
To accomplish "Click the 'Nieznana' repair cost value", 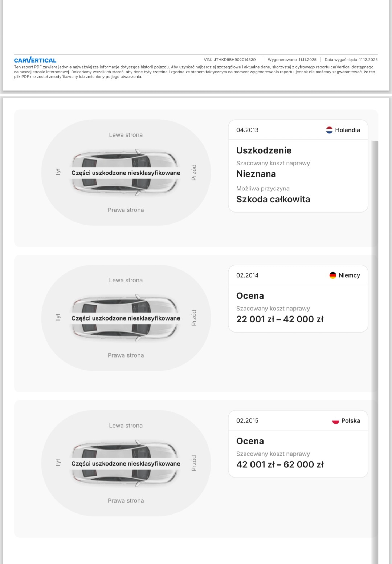I will [256, 174].
